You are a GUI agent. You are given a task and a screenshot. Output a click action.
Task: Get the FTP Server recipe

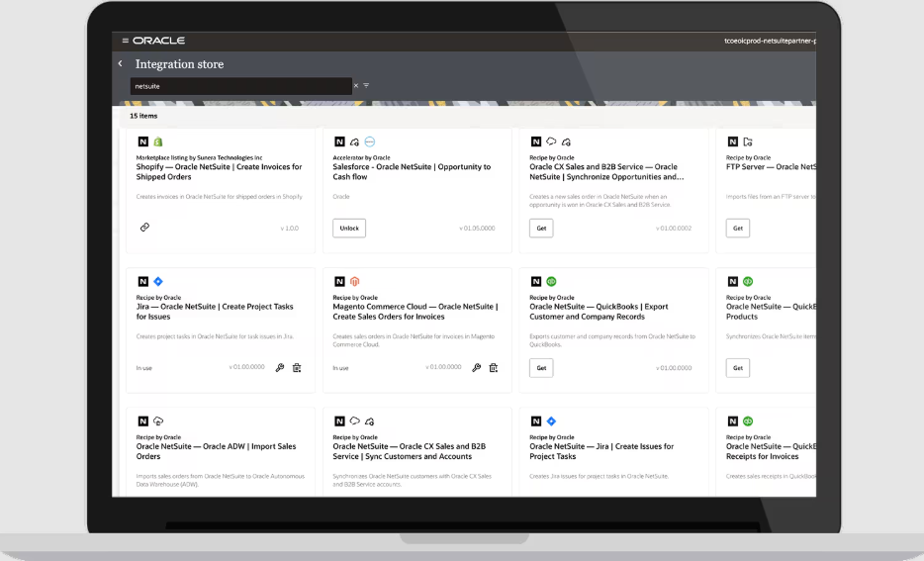(x=737, y=228)
